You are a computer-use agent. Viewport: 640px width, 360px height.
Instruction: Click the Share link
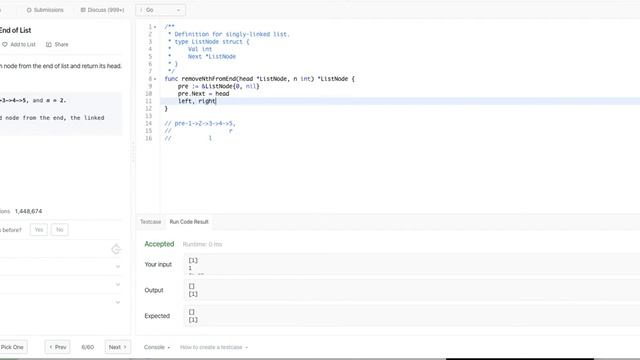coord(61,44)
